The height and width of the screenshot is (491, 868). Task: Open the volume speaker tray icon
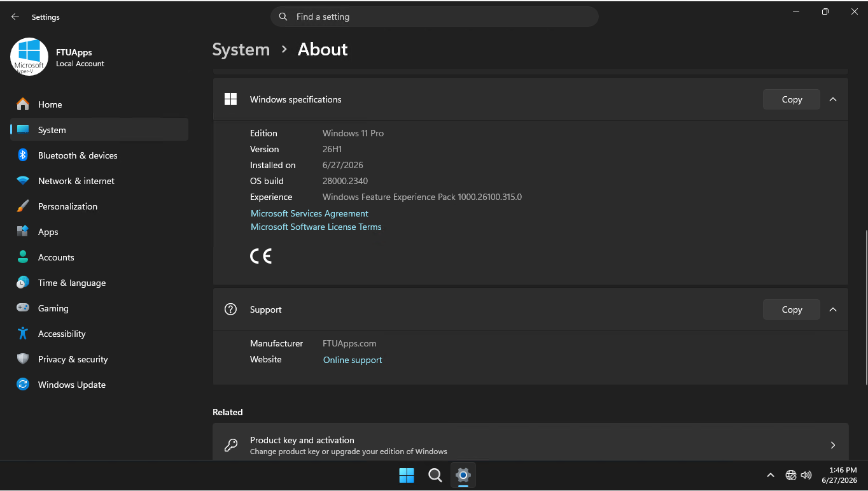[806, 475]
